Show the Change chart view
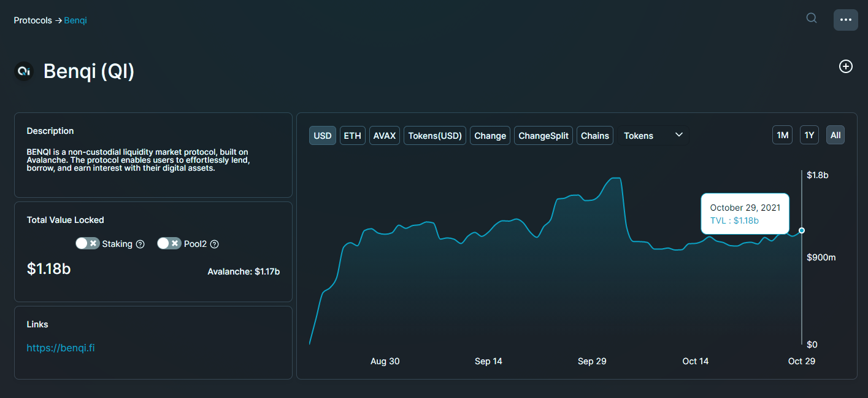Screen dimensions: 868x398 tap(490, 136)
